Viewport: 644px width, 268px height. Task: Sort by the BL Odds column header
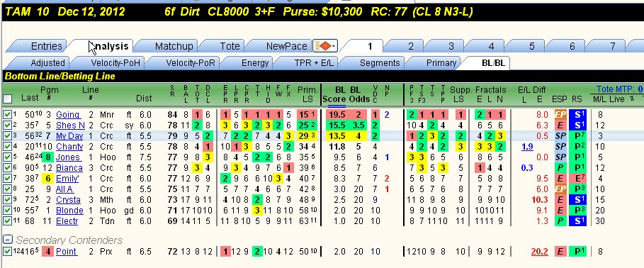359,94
